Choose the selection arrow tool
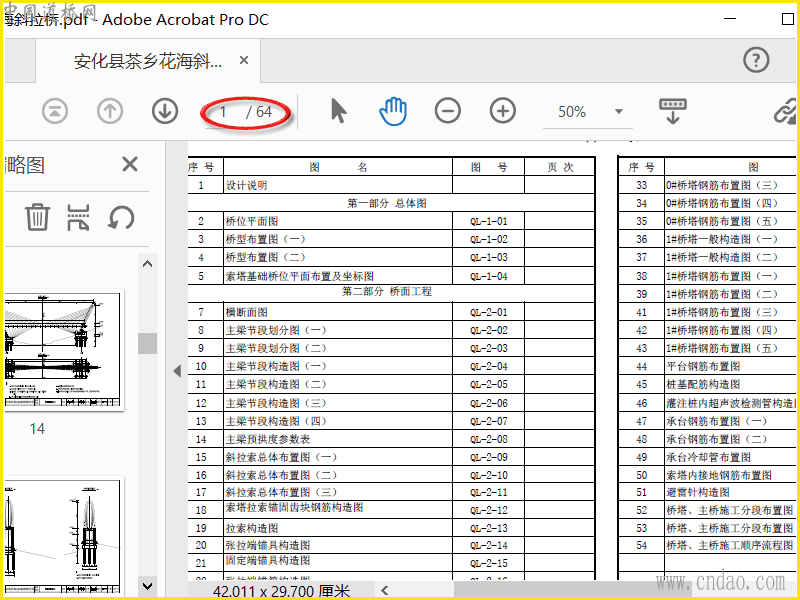This screenshot has height=600, width=800. pyautogui.click(x=338, y=111)
